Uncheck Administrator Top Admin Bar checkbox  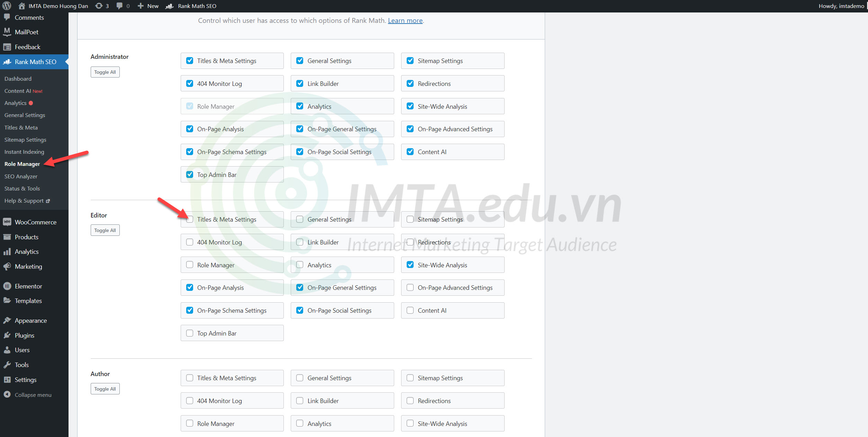pos(190,175)
